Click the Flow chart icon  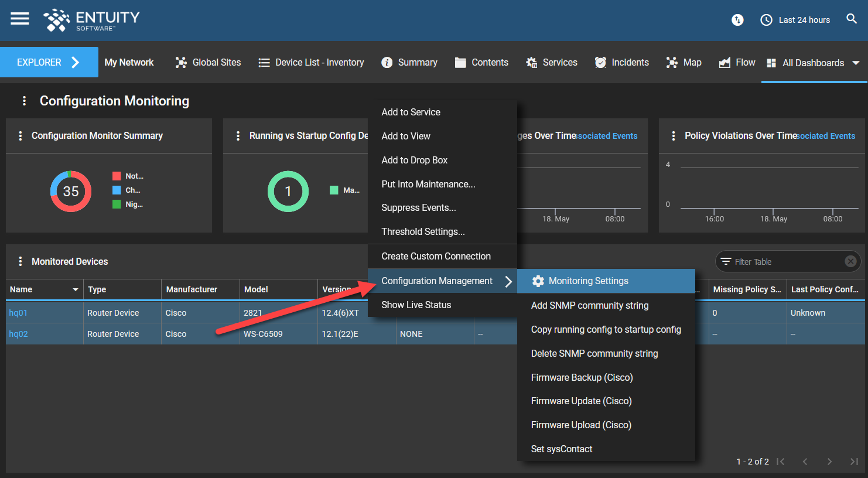click(725, 63)
